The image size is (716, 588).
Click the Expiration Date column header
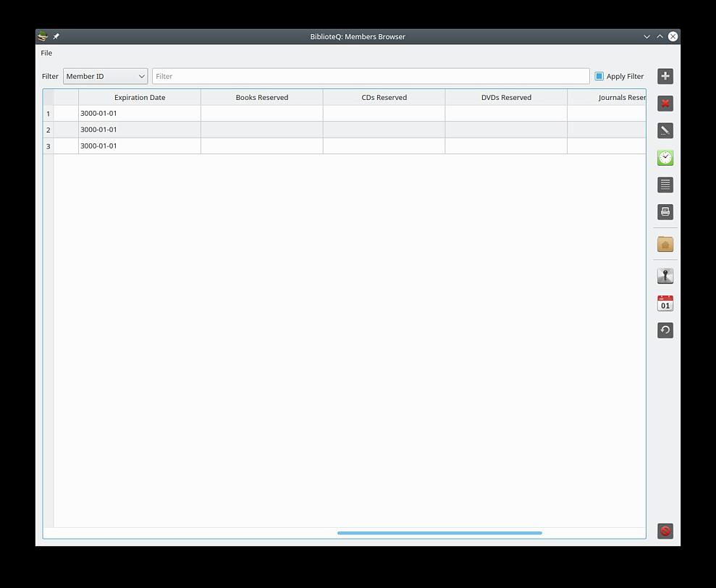pyautogui.click(x=140, y=97)
